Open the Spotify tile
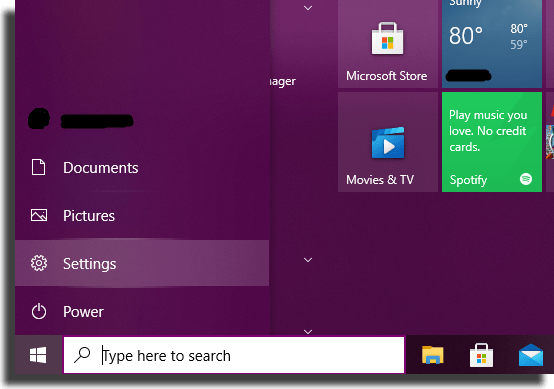The image size is (554, 389). [492, 142]
